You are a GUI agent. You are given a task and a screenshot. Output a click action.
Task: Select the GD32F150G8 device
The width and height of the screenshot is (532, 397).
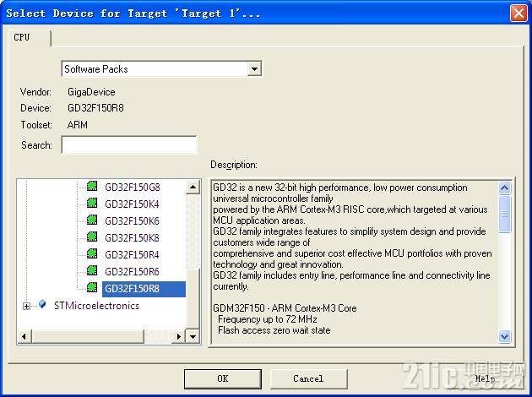click(x=133, y=188)
